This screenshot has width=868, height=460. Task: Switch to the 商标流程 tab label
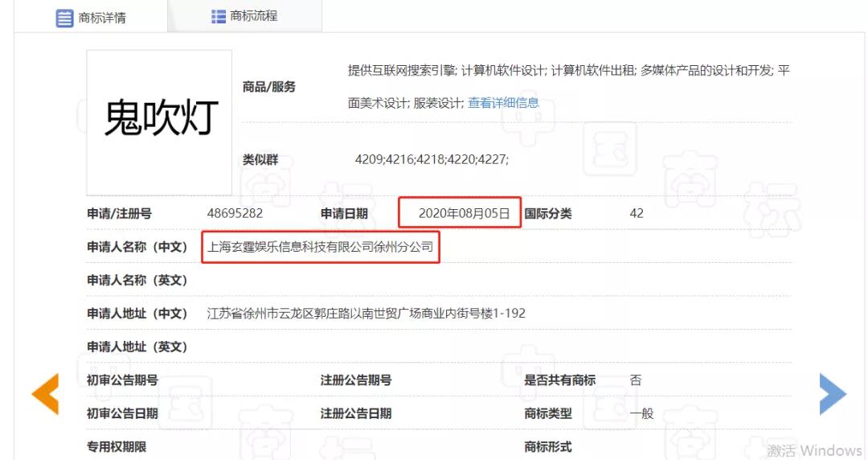(x=254, y=16)
